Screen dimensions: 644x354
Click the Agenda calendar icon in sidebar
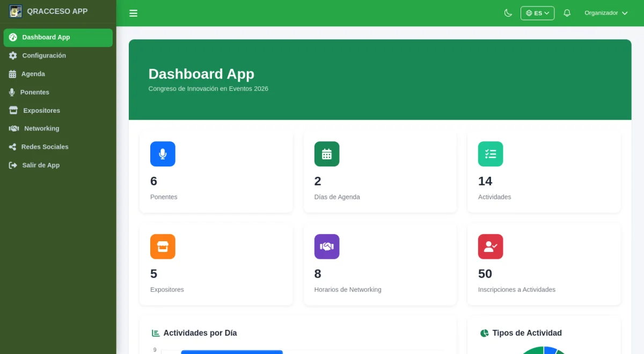point(12,74)
